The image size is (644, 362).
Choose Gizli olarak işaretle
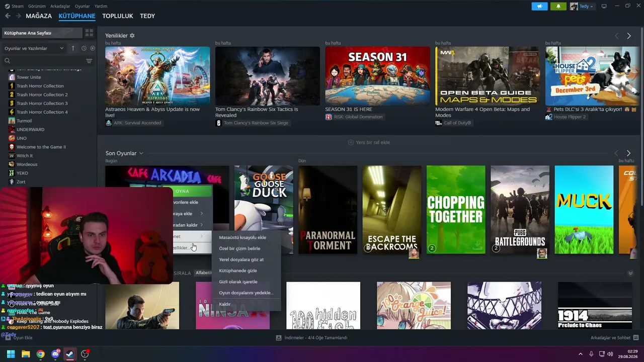[247, 282]
